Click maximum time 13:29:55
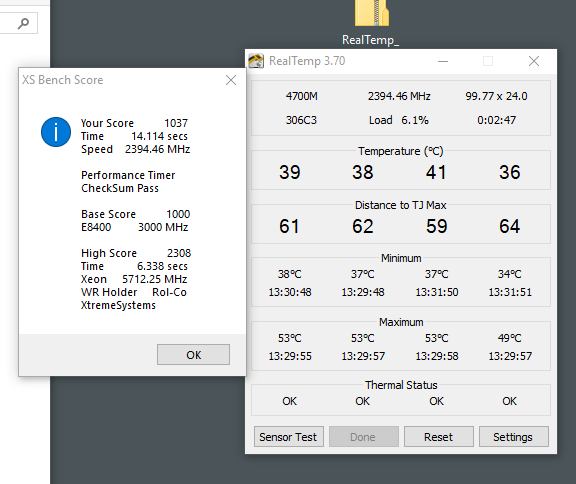Viewport: 576px width, 484px height. pyautogui.click(x=290, y=356)
